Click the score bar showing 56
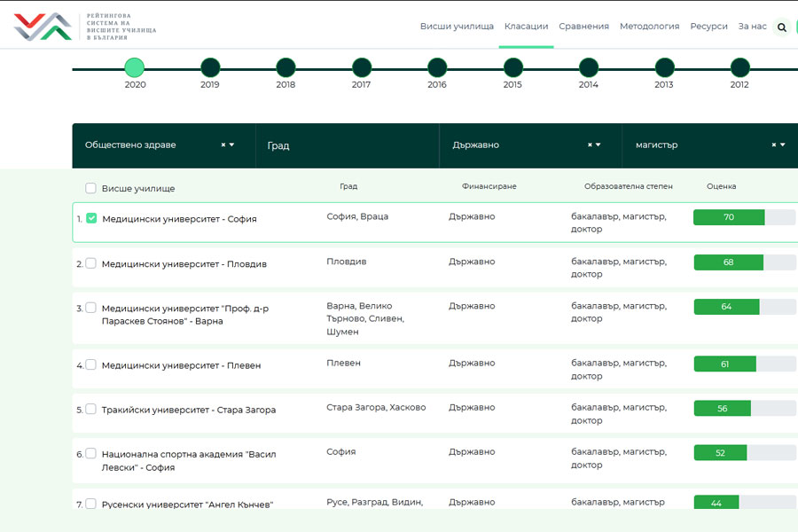798x532 pixels. pos(744,408)
